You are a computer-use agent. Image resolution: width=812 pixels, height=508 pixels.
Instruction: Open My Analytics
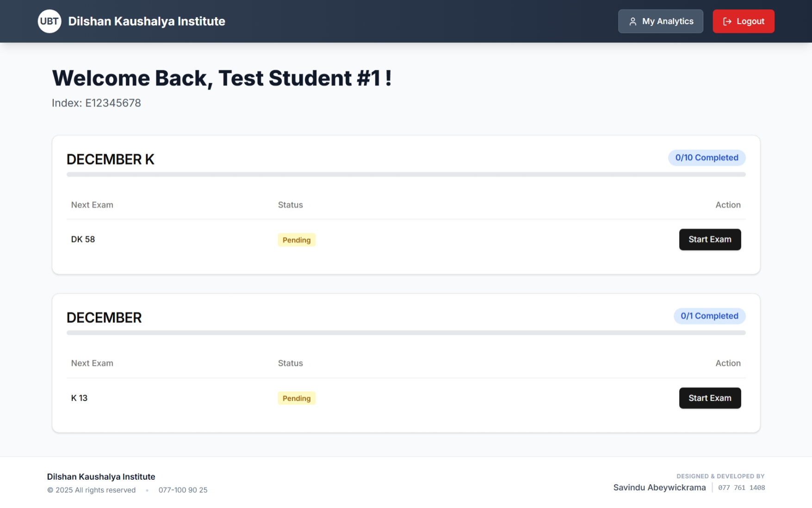(x=661, y=21)
